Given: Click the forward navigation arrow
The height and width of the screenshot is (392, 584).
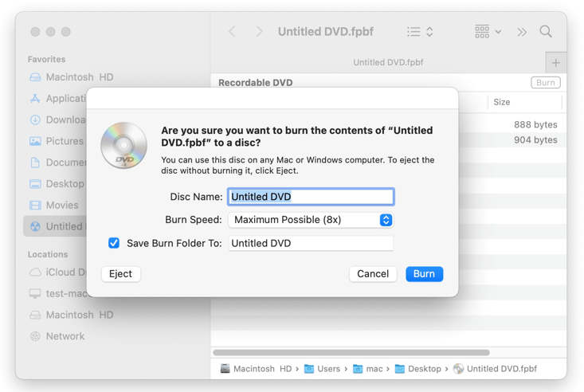Looking at the screenshot, I should pyautogui.click(x=259, y=32).
